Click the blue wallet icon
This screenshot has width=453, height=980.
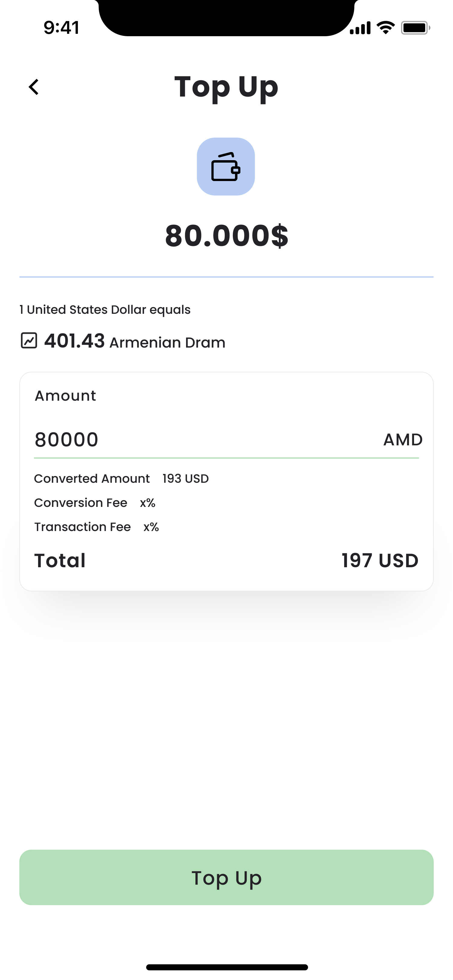point(226,167)
